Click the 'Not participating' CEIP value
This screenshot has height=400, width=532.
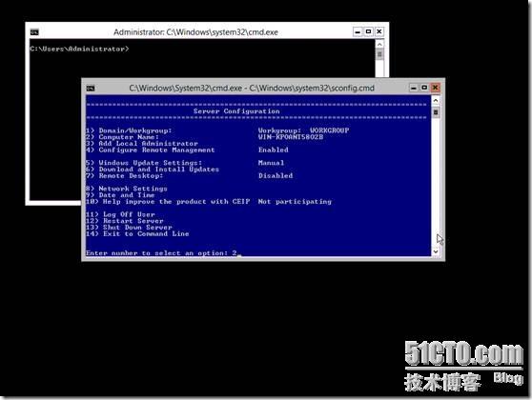(295, 201)
